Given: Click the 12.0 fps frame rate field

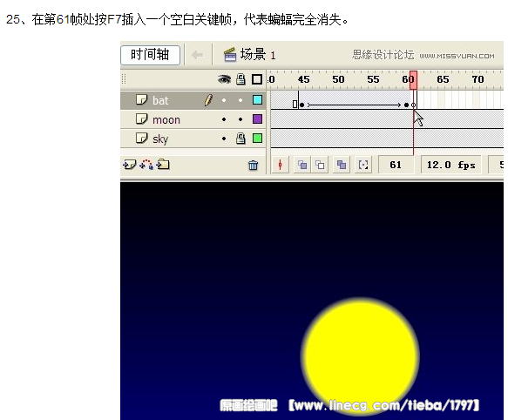Looking at the screenshot, I should pos(450,165).
